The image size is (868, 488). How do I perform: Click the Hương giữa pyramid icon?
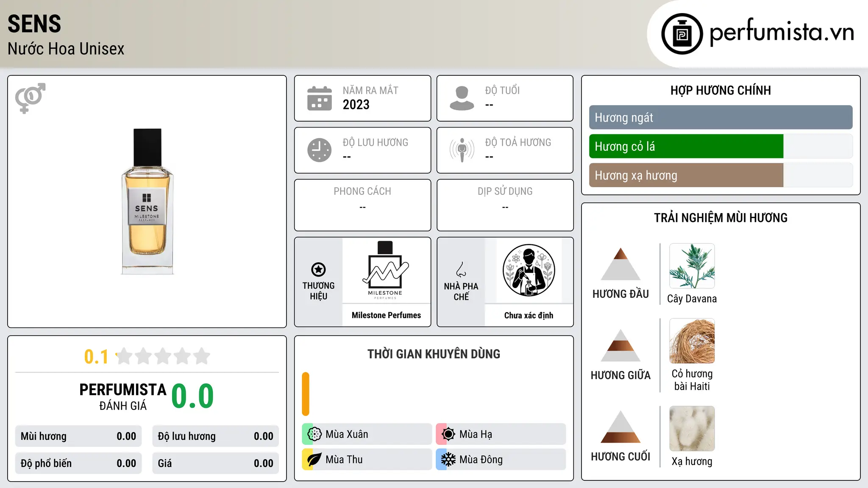tap(620, 345)
